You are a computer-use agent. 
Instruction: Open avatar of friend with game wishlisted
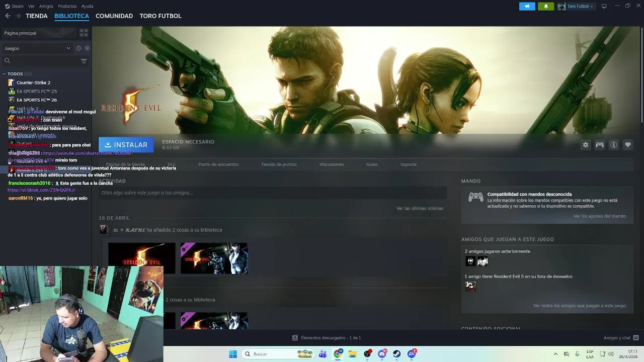pos(470,286)
